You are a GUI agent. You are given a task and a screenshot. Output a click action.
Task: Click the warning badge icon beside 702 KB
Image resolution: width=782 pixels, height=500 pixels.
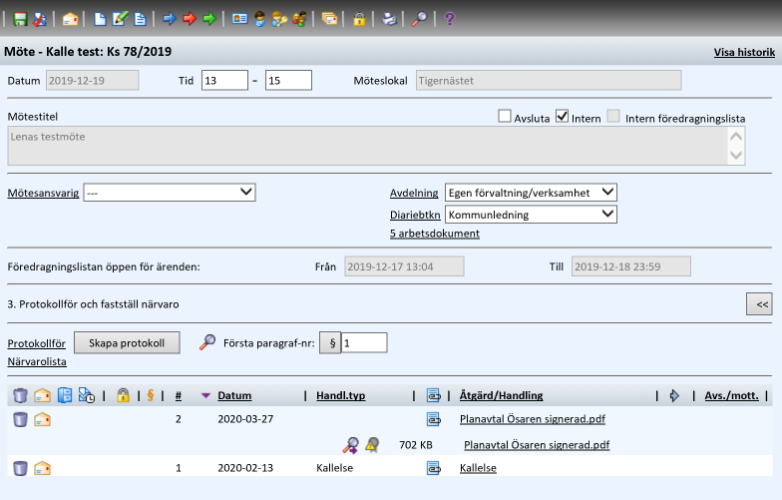(372, 445)
